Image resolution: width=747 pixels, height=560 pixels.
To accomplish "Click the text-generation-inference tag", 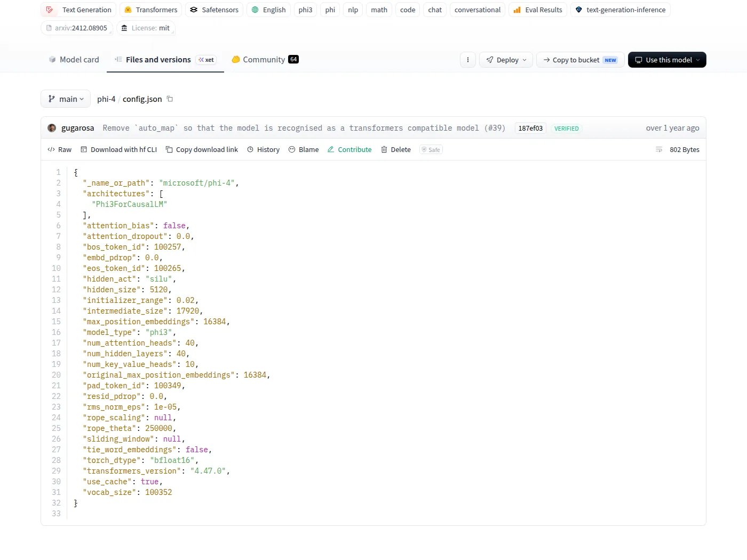I will click(x=620, y=10).
